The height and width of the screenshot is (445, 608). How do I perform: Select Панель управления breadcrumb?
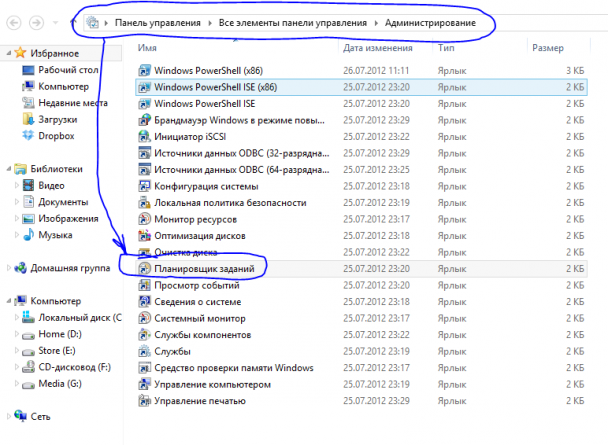(x=157, y=23)
